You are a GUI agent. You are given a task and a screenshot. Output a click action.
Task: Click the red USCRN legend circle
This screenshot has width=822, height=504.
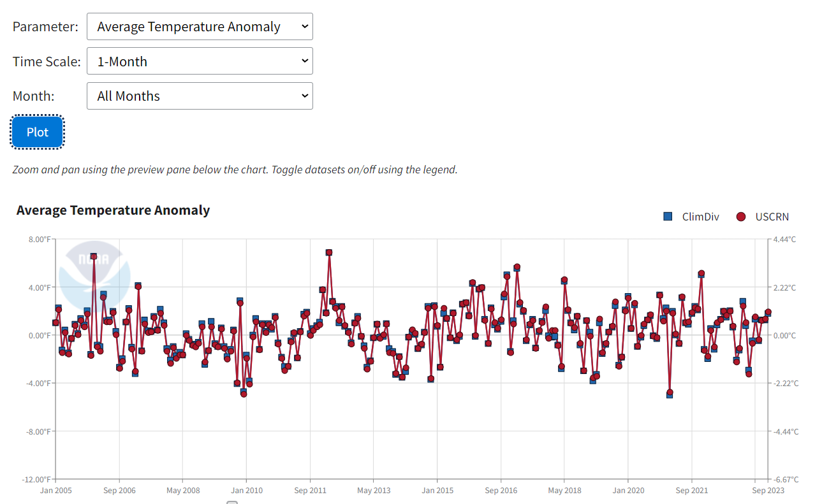click(x=741, y=217)
